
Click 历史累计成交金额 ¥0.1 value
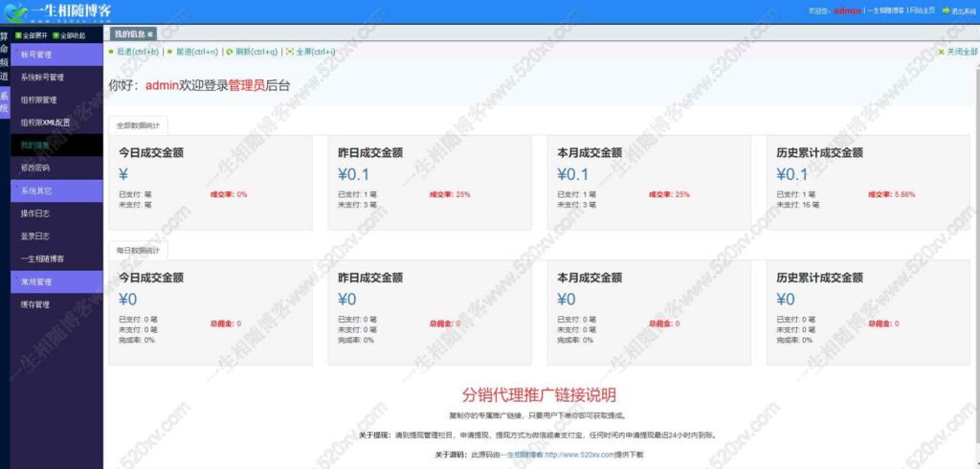[x=792, y=174]
